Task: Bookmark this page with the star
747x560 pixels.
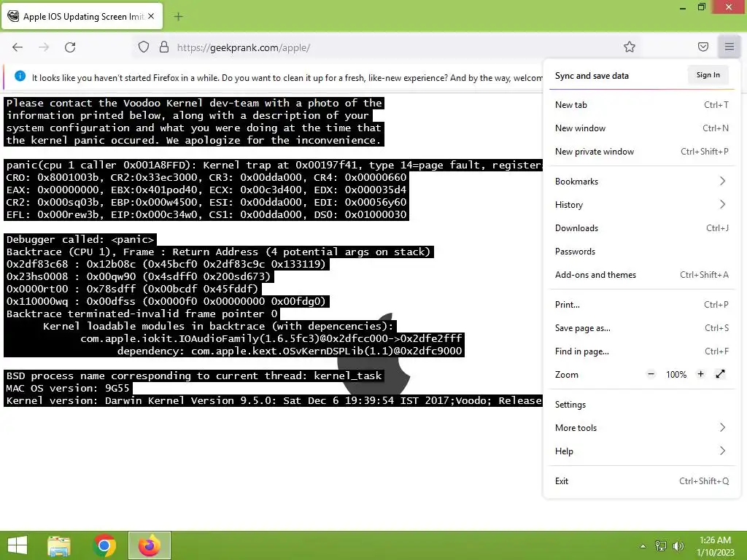Action: pyautogui.click(x=630, y=47)
